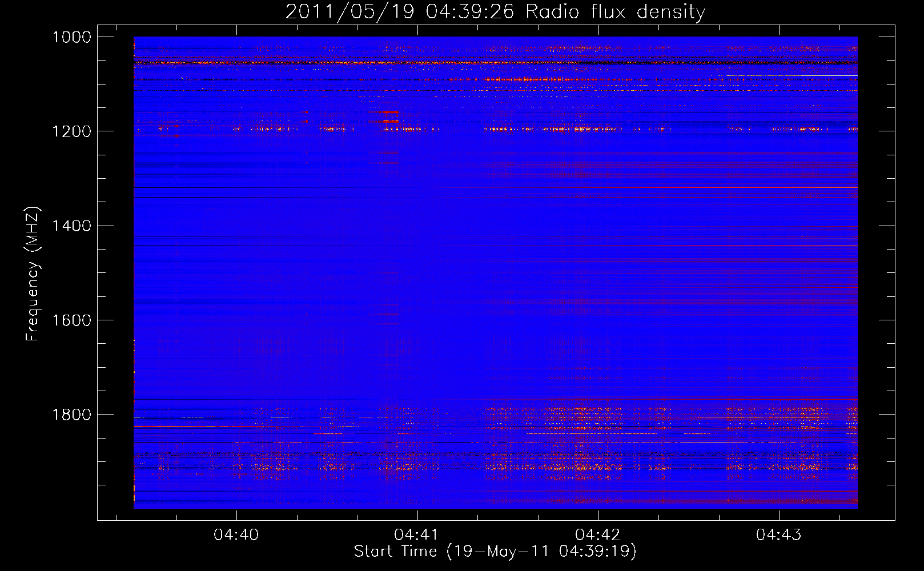Click the 04:43 time tick label

tap(779, 535)
